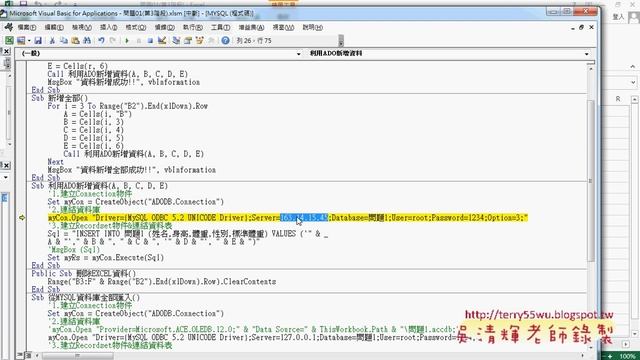Save the workbook with the floppy disk icon
640x360 pixels.
tap(38, 40)
